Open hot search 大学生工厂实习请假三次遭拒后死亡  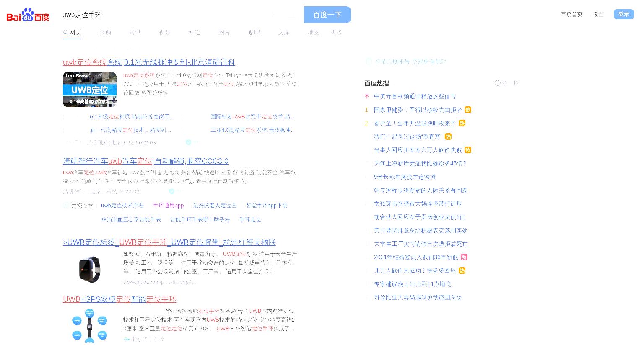[x=421, y=244]
